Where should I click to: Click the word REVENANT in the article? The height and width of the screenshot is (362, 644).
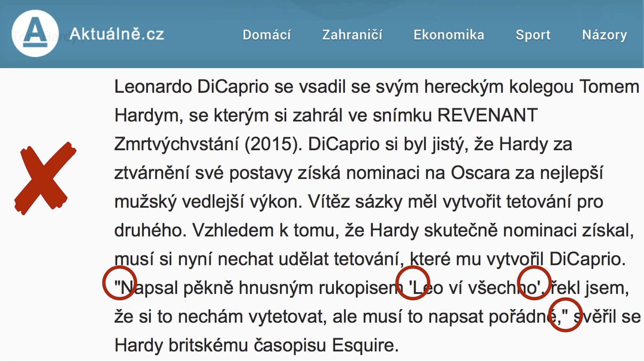[x=488, y=115]
